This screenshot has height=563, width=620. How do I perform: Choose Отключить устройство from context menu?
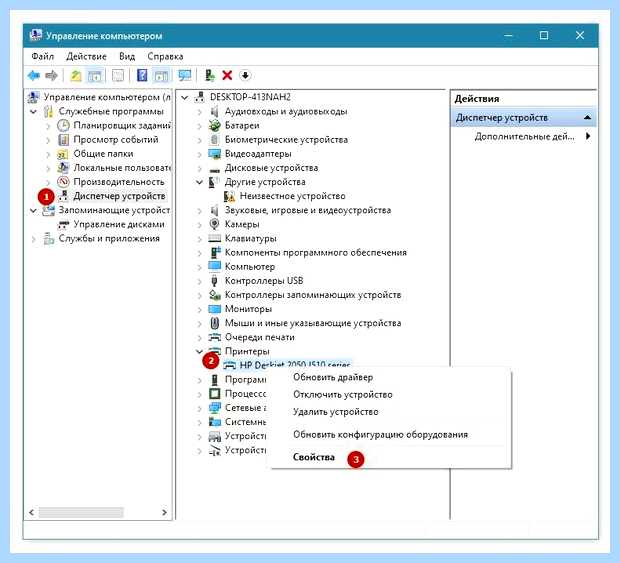343,395
